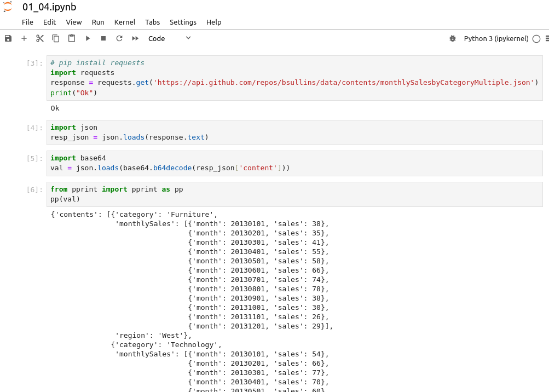Paste cell from clipboard
Screen dimensions: 549x392
tap(72, 38)
